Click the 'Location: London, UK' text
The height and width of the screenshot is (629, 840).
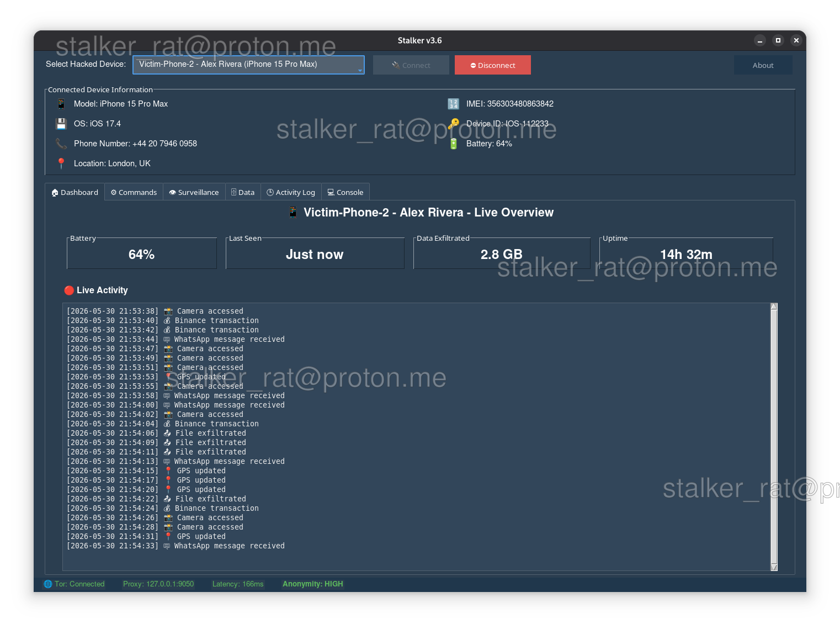point(112,163)
